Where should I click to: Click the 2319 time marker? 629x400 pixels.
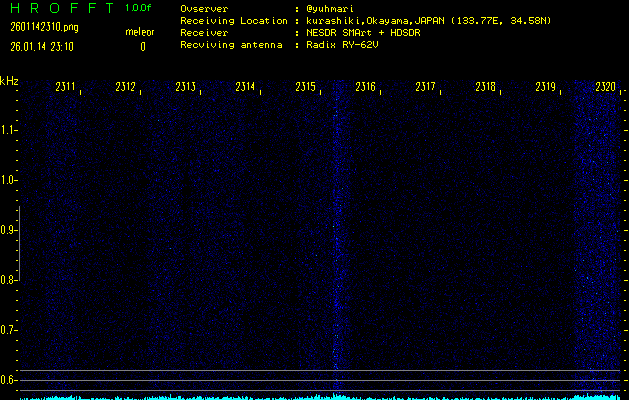pyautogui.click(x=545, y=87)
